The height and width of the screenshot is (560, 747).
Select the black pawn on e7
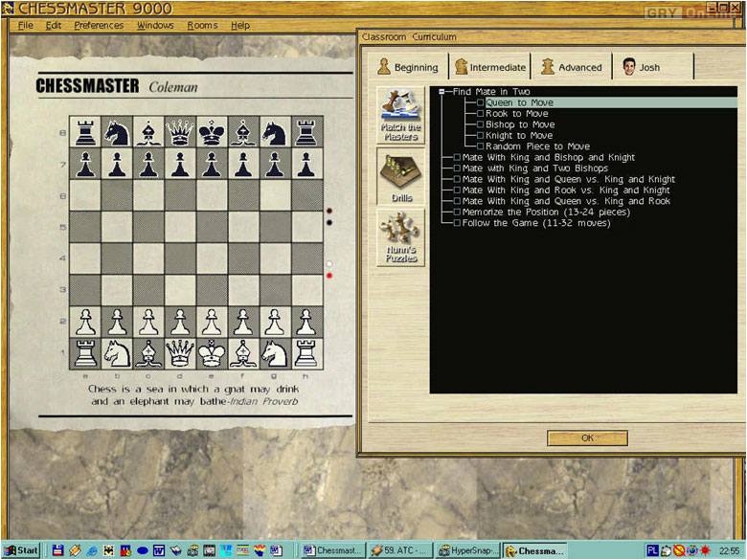212,164
